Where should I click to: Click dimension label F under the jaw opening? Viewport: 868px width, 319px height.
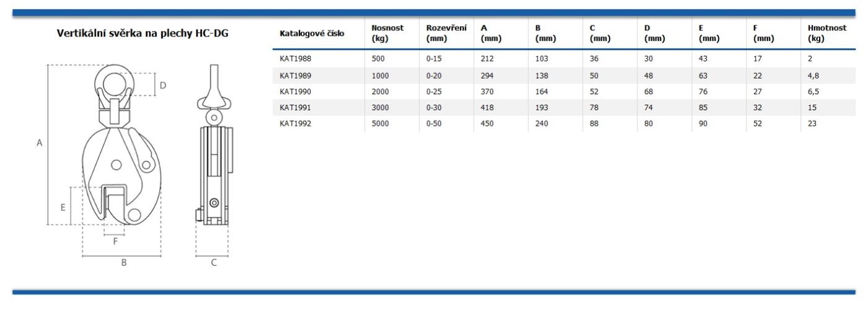point(115,242)
